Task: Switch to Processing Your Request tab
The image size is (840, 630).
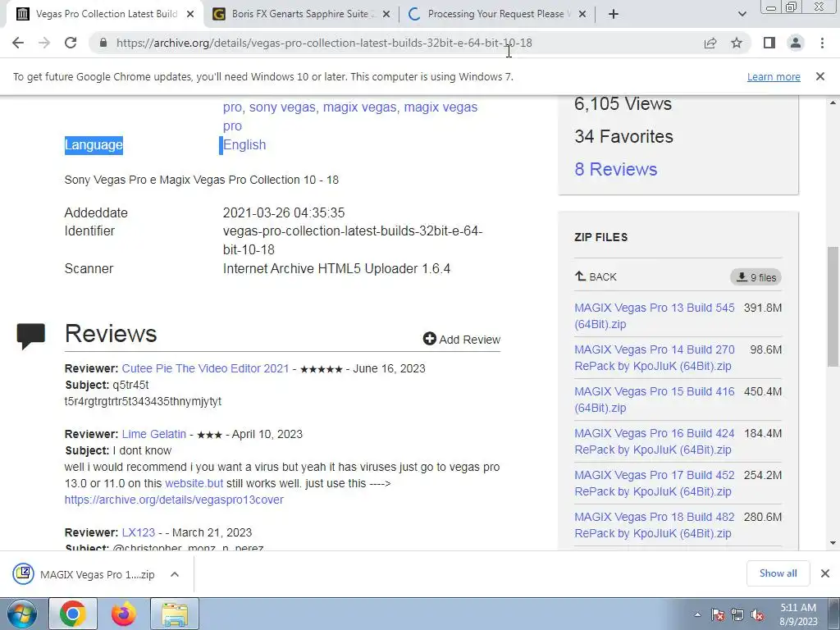Action: 497,14
